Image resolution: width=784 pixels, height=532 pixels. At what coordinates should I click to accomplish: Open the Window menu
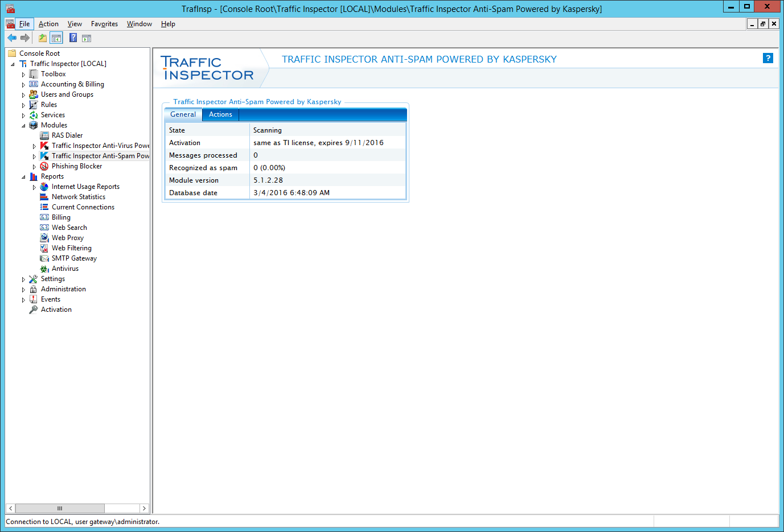[139, 24]
